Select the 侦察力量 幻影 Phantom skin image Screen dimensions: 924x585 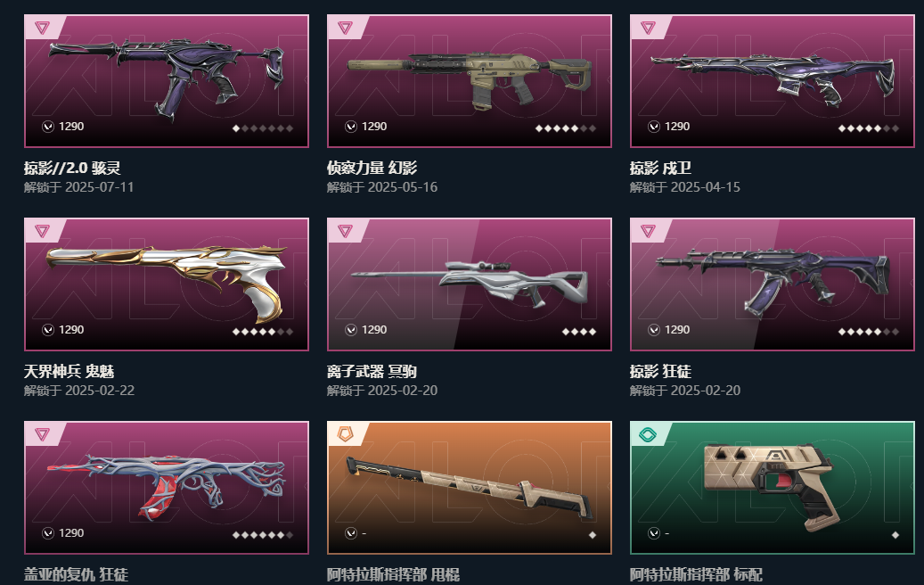pyautogui.click(x=470, y=81)
